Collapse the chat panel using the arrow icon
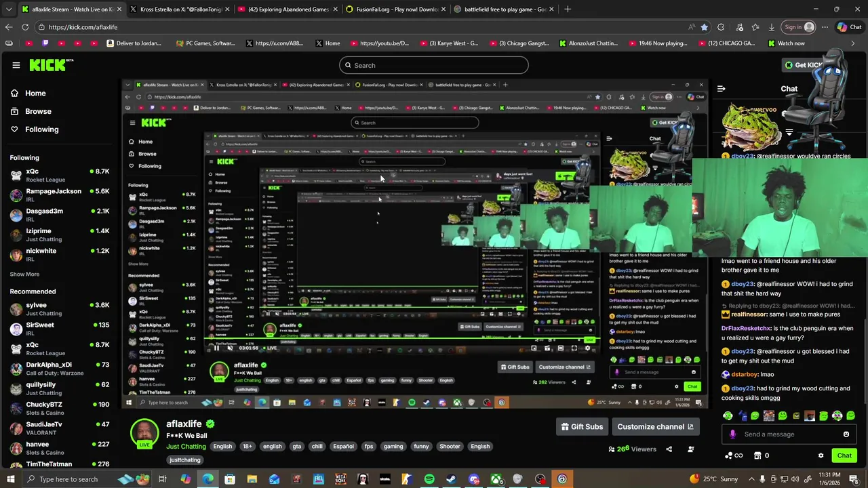 pos(721,89)
